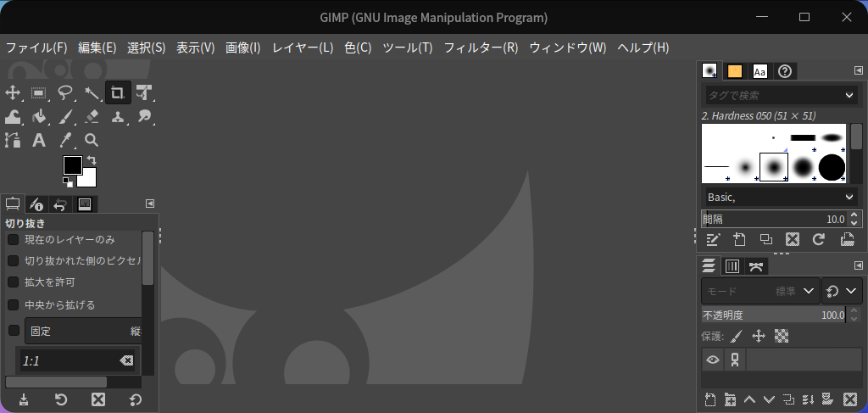Open the レイヤー(L) menu

(303, 48)
